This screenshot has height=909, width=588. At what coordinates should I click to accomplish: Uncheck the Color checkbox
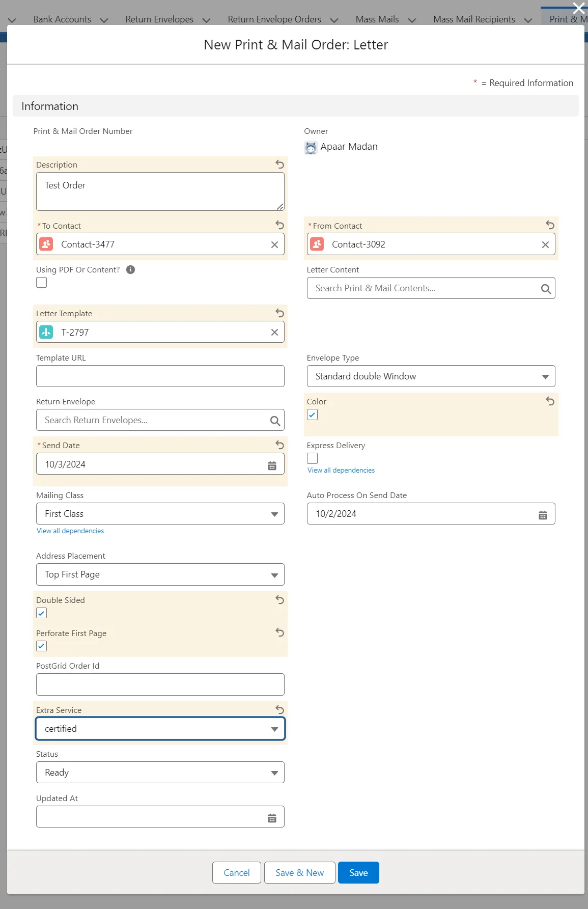(313, 415)
